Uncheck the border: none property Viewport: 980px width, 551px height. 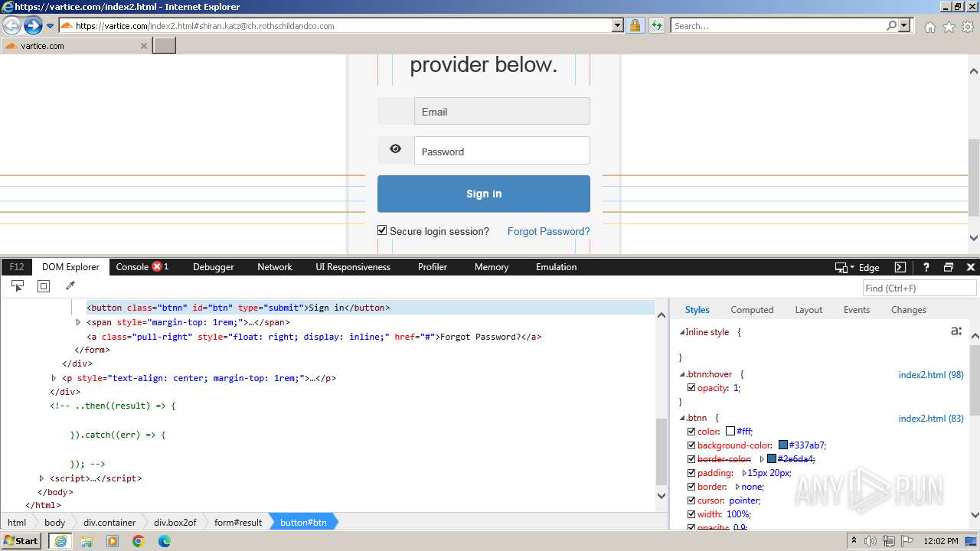click(691, 487)
